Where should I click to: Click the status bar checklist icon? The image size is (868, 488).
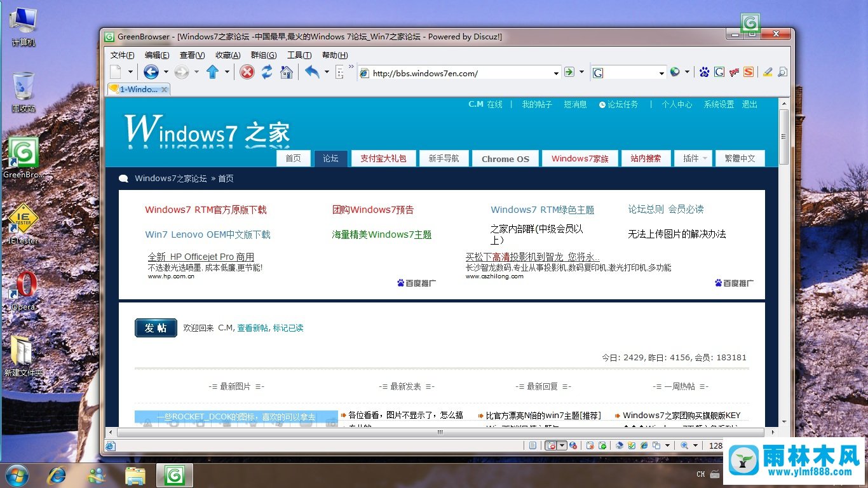click(x=631, y=445)
